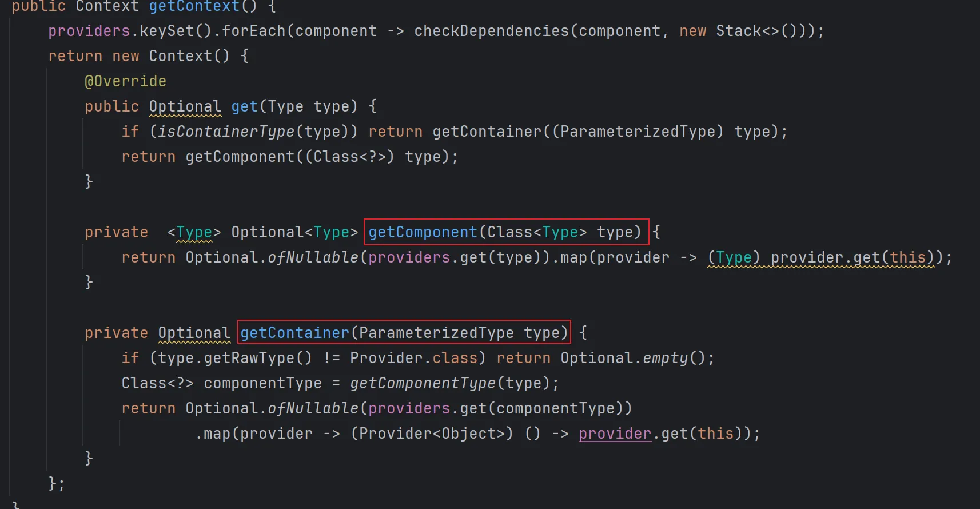Click the red-boxed getComponent method declaration
980x509 pixels.
point(506,232)
